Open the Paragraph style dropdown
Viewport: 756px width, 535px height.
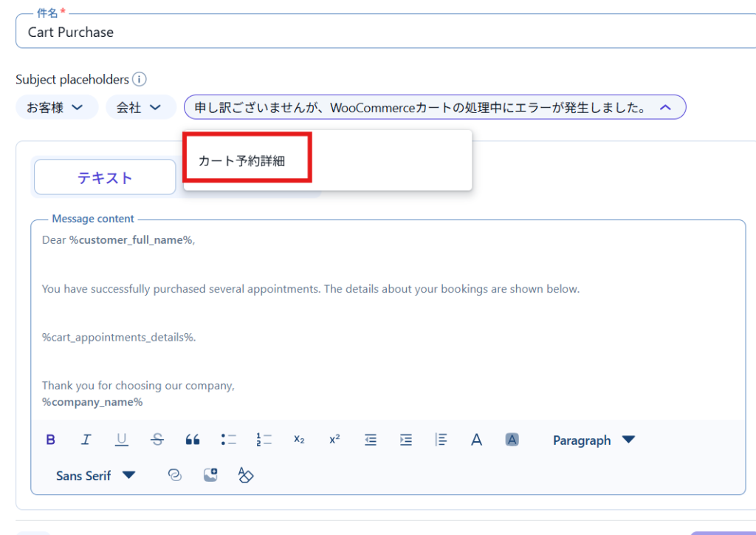click(593, 440)
